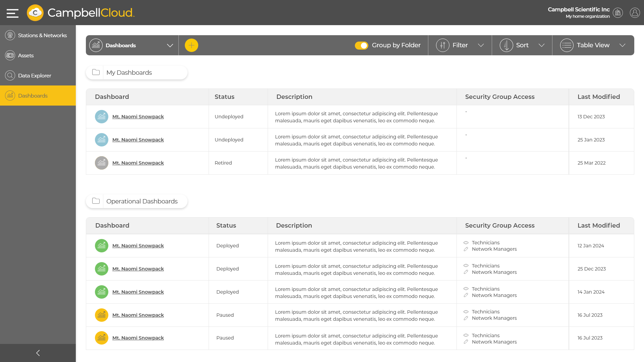This screenshot has width=644, height=362.
Task: Create a new dashboard with the plus button
Action: coord(191,45)
